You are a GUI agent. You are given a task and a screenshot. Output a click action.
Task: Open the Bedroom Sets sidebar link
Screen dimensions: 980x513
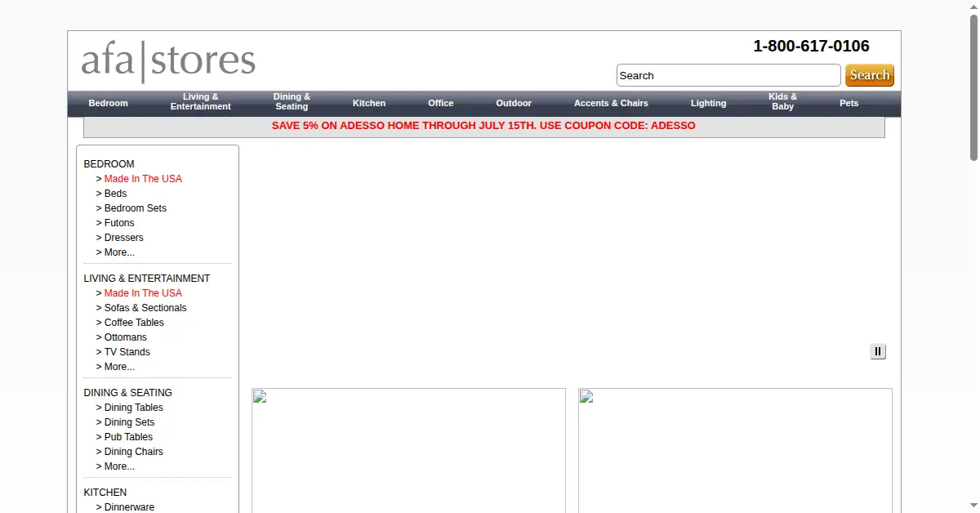(x=135, y=208)
